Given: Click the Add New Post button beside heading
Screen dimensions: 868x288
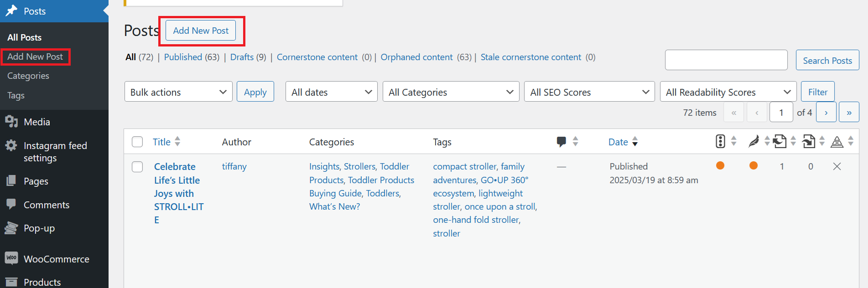Looking at the screenshot, I should click(x=201, y=31).
